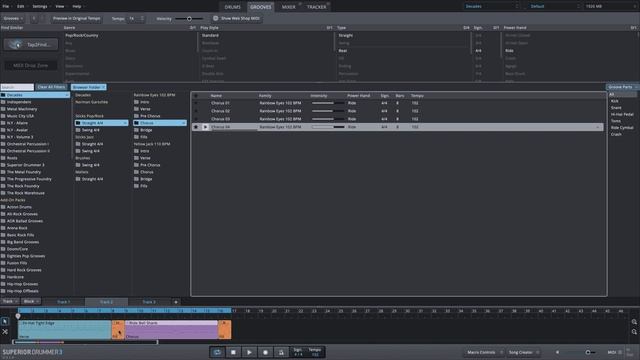Image resolution: width=640 pixels, height=360 pixels.
Task: Switch to the DRUMS tab
Action: (x=232, y=7)
